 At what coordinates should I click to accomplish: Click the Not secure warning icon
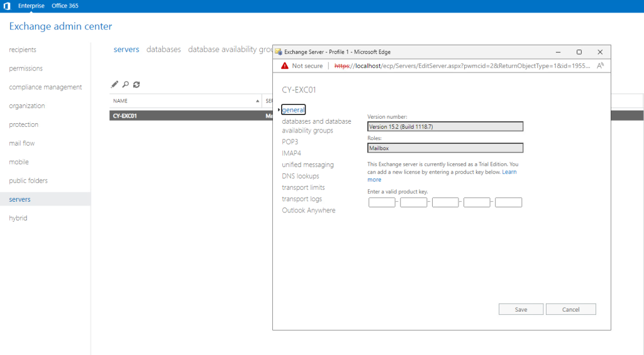[285, 65]
